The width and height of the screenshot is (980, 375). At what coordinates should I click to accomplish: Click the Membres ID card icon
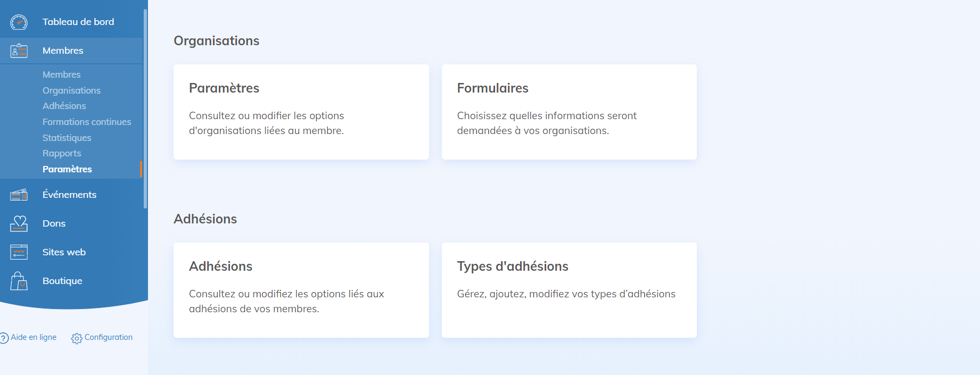point(19,51)
